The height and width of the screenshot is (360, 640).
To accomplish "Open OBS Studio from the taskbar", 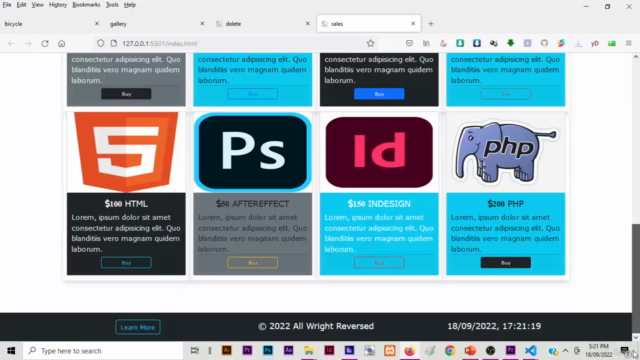I will point(490,351).
